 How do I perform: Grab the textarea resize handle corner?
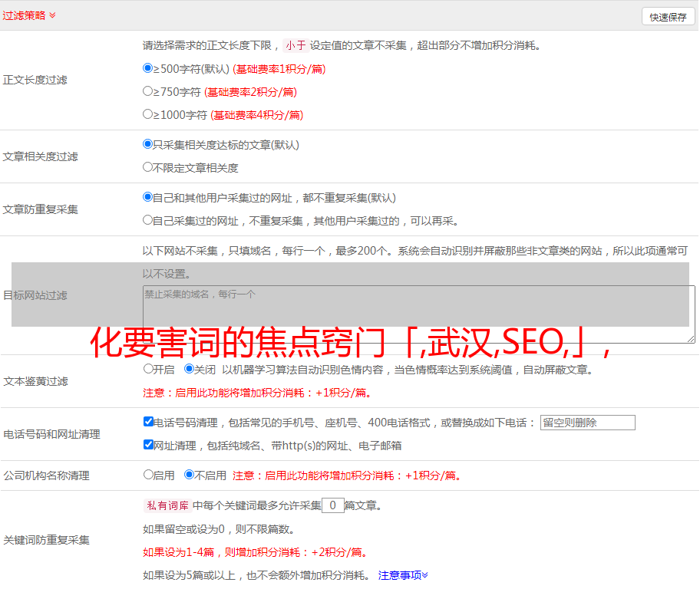(x=691, y=339)
